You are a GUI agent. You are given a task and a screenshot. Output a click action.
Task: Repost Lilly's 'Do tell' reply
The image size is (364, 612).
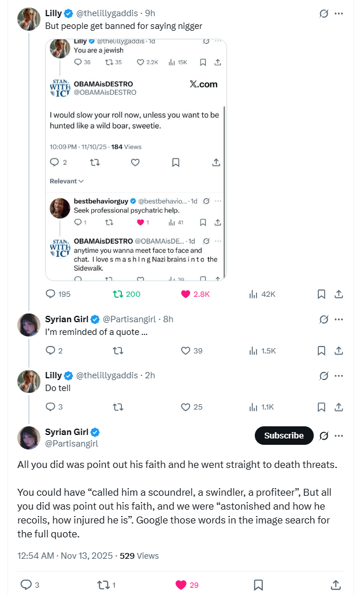118,407
